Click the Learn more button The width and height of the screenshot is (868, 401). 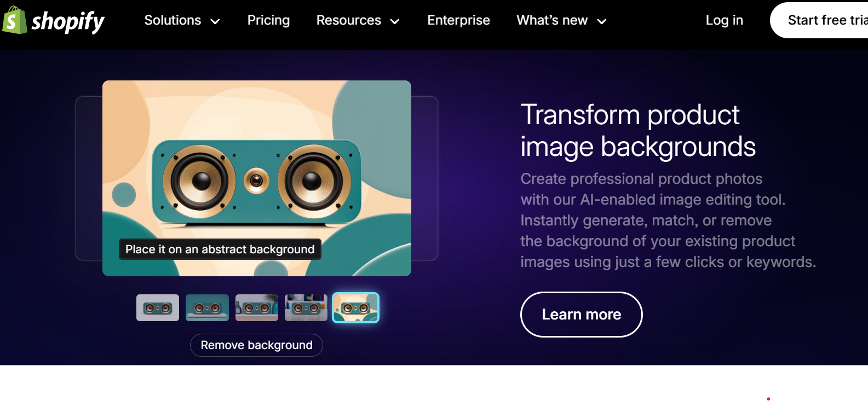pyautogui.click(x=581, y=315)
